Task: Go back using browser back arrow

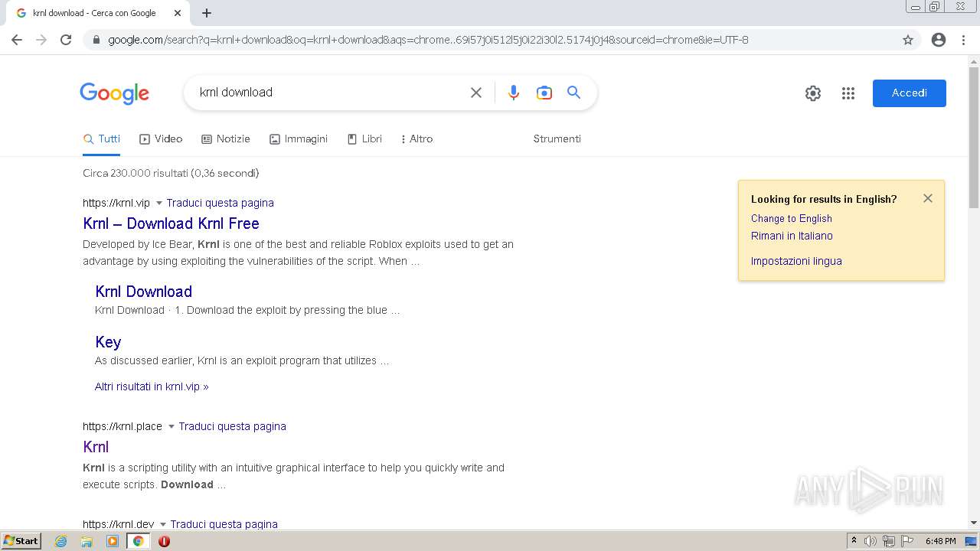Action: (x=17, y=40)
